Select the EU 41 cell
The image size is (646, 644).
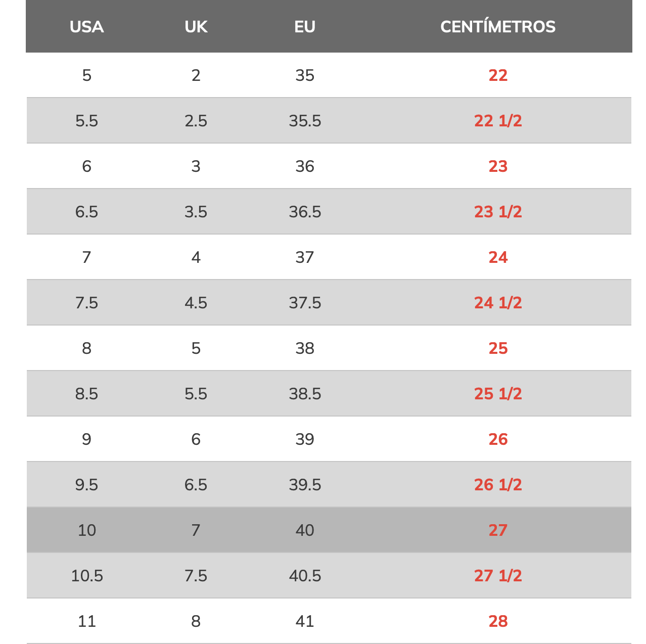tap(305, 621)
